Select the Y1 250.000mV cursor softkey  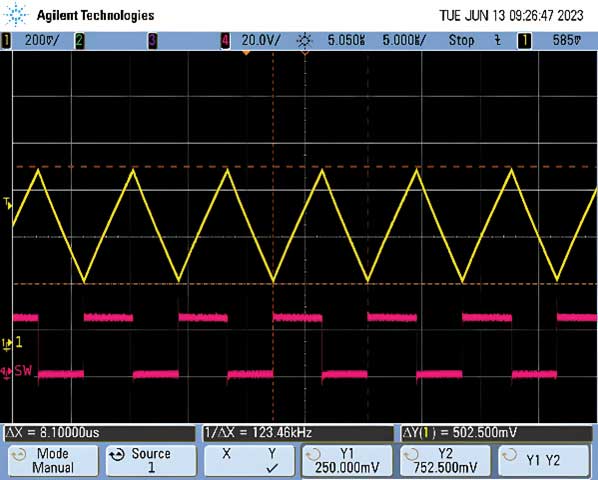point(347,460)
